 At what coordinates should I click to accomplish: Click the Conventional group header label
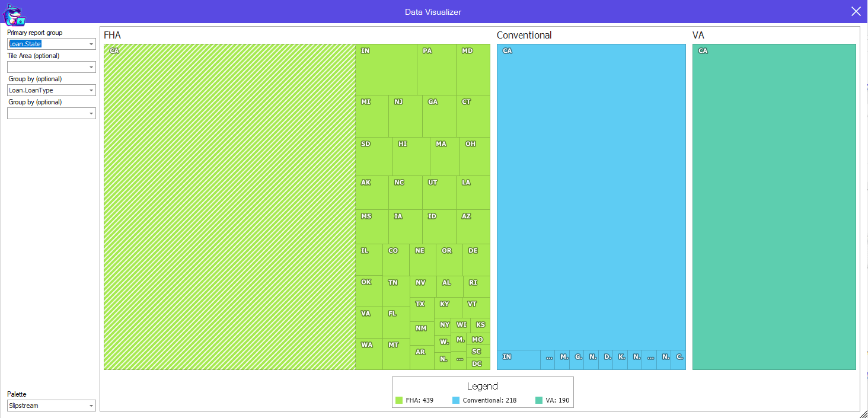tap(524, 36)
